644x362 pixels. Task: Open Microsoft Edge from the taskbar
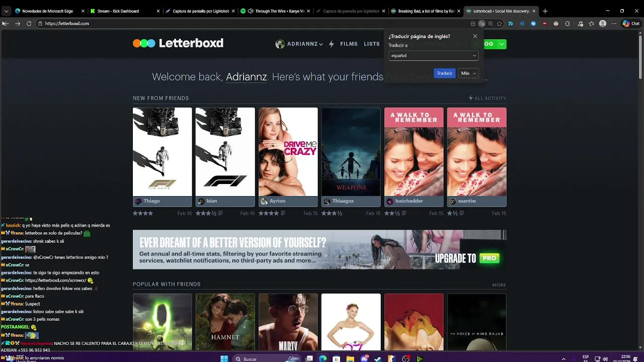coord(323,359)
